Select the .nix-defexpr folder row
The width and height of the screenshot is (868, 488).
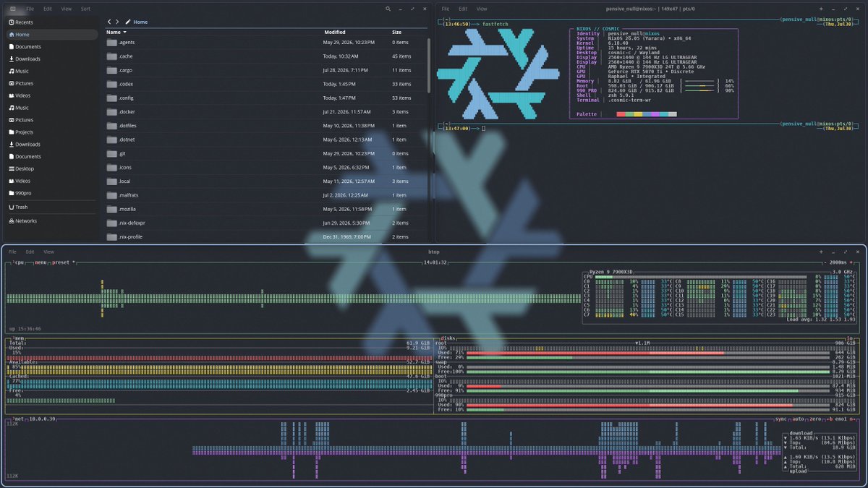click(x=265, y=223)
